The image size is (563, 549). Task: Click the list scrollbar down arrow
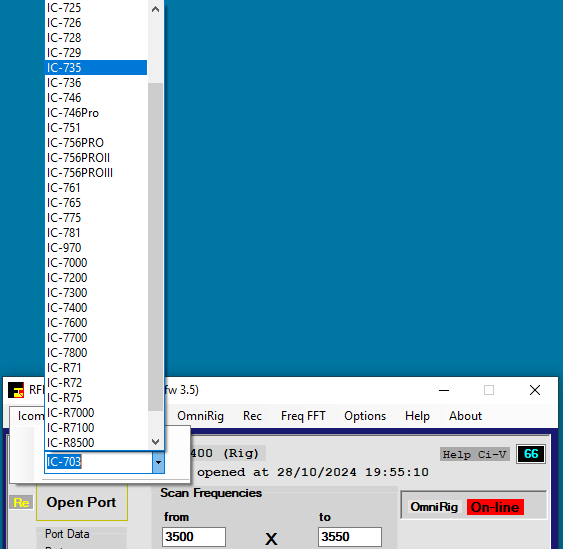[x=155, y=441]
